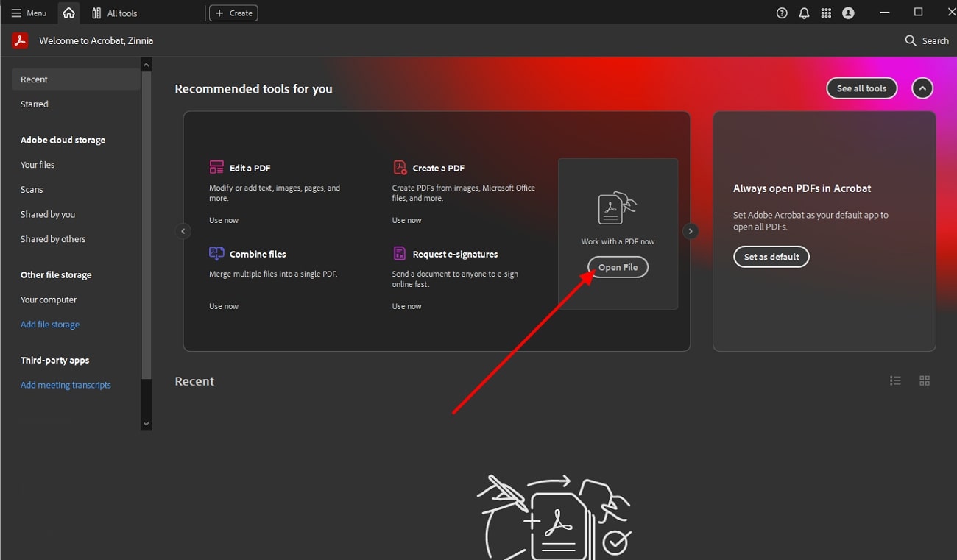Switch Recent to grid view
The width and height of the screenshot is (957, 560).
pos(925,380)
